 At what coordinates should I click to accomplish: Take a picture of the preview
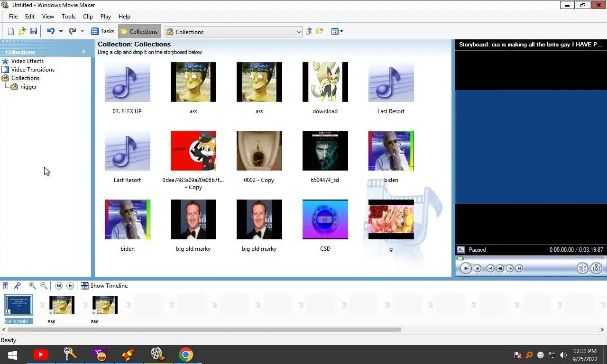click(x=596, y=268)
